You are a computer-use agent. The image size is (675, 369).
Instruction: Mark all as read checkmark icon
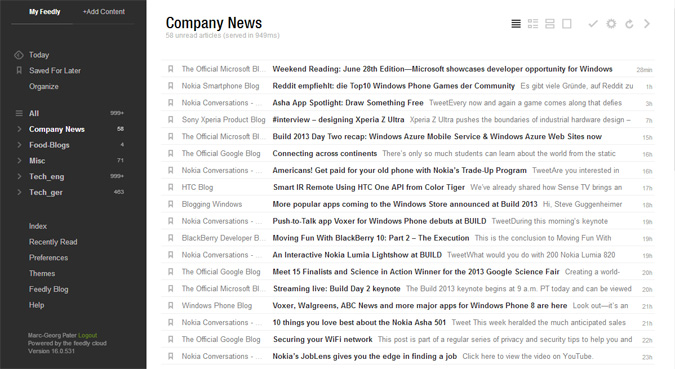tap(593, 24)
